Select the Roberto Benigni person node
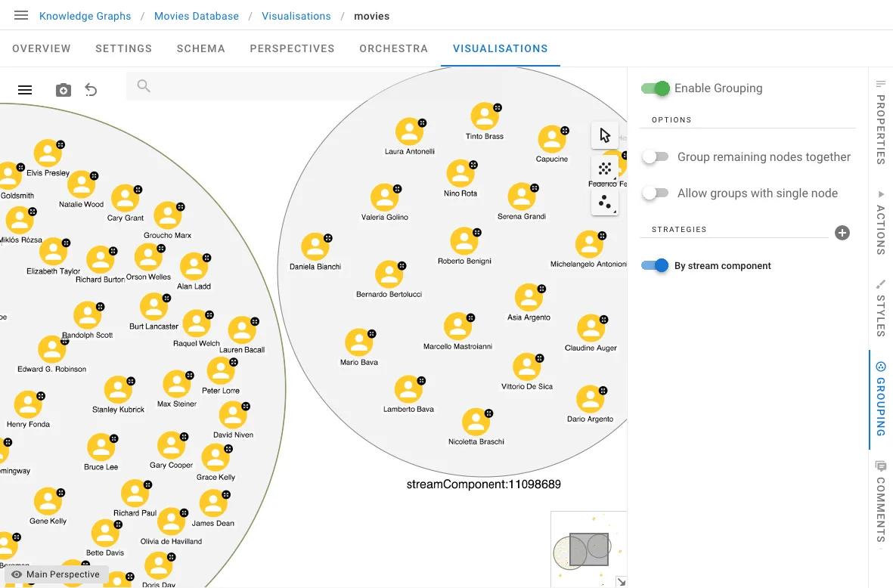Viewport: 893px width, 588px height. pos(465,242)
